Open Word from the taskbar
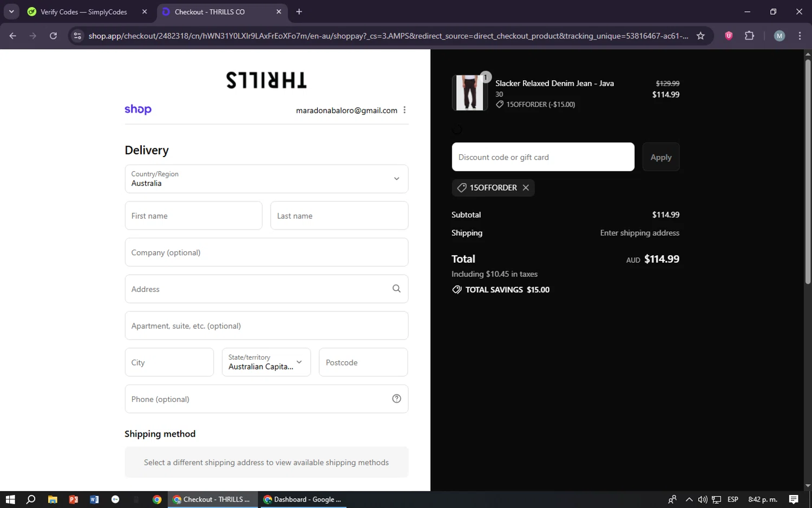The width and height of the screenshot is (812, 508). click(94, 499)
